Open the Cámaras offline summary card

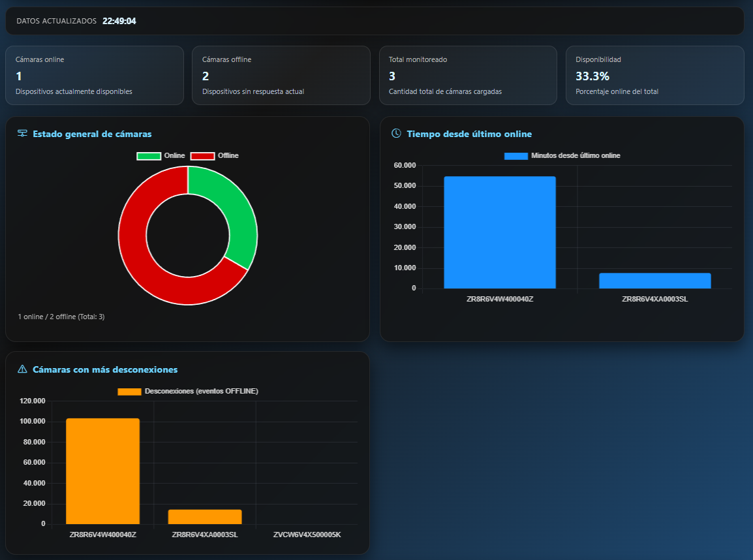[x=281, y=75]
